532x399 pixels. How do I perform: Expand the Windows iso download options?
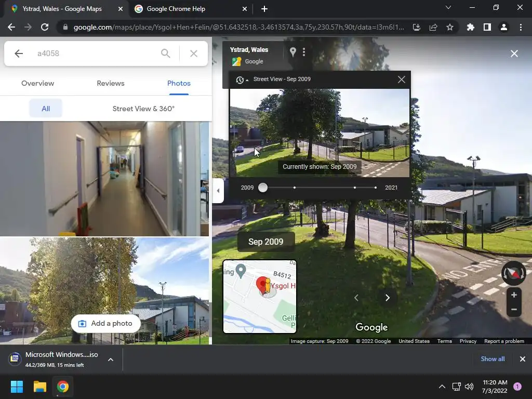(111, 360)
